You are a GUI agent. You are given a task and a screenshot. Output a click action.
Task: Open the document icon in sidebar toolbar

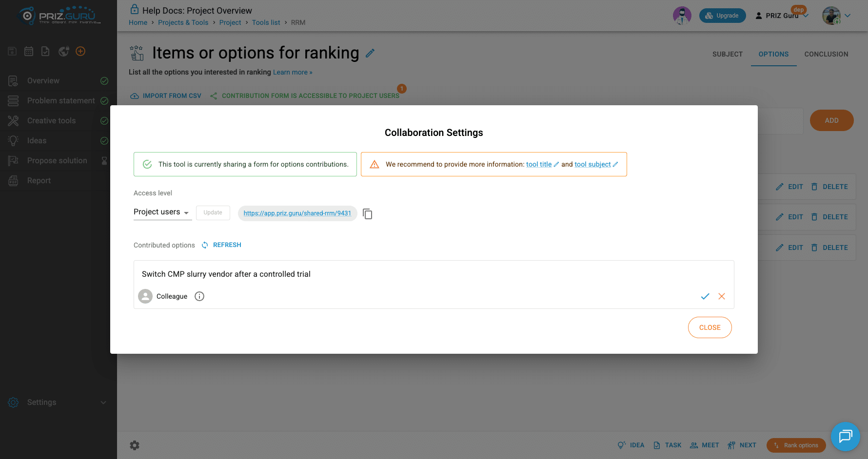(x=45, y=51)
